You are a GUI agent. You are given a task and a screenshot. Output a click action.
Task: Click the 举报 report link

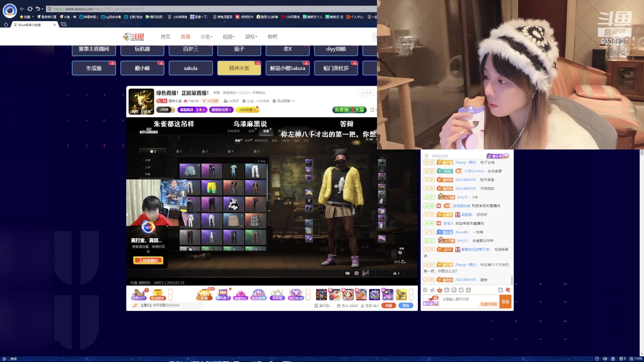[217, 93]
